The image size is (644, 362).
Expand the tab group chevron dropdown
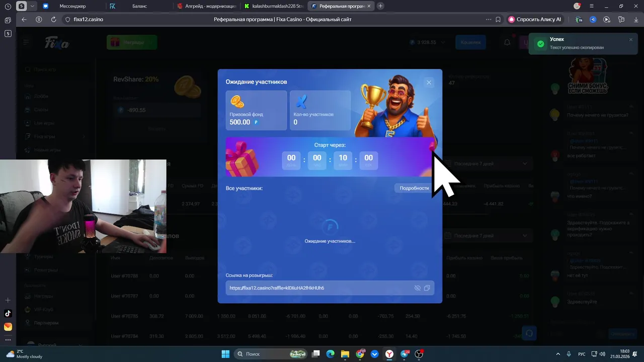(x=33, y=6)
